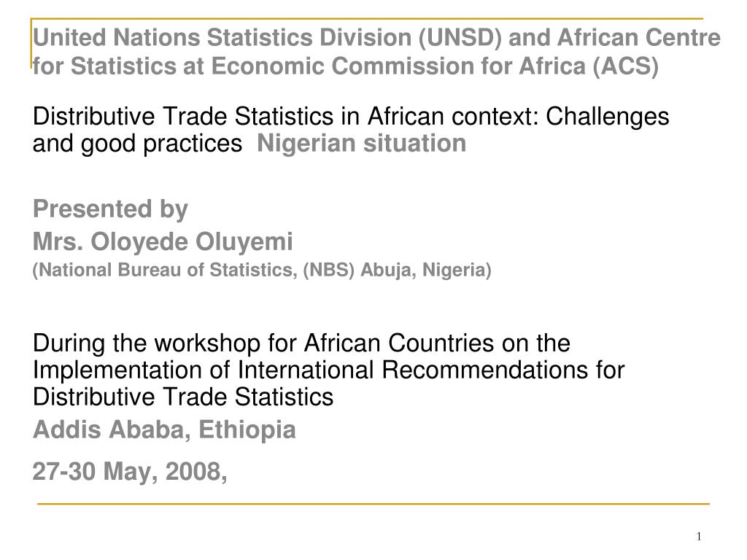Viewport: 747px width, 560px height.
Task: Click 'Distributive Trade Statistics in African context' text
Action: pyautogui.click(x=285, y=116)
